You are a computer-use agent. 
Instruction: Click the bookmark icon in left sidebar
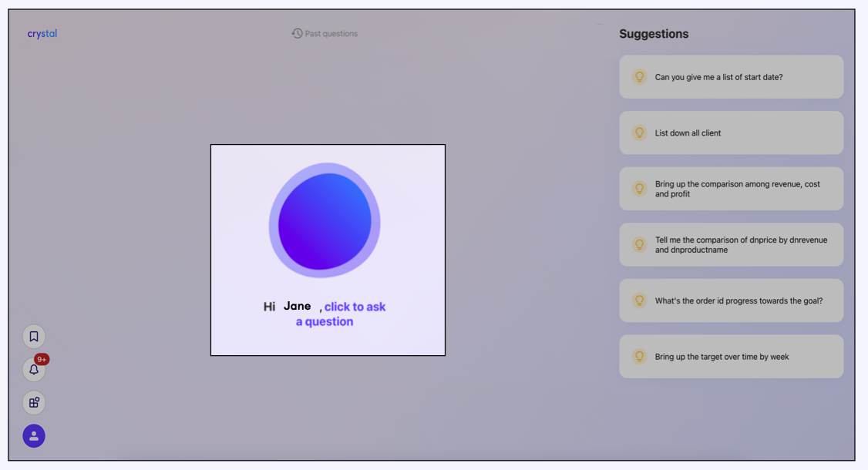point(34,337)
